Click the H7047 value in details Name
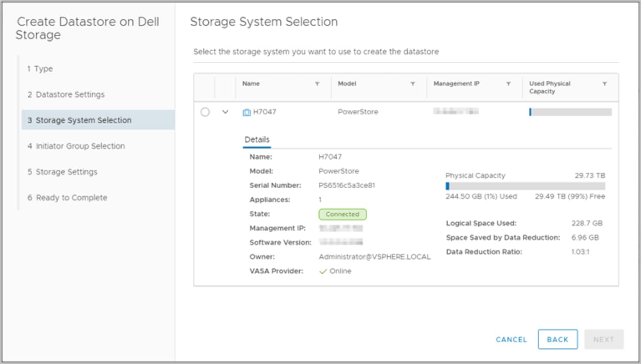This screenshot has width=641, height=364. pos(330,157)
